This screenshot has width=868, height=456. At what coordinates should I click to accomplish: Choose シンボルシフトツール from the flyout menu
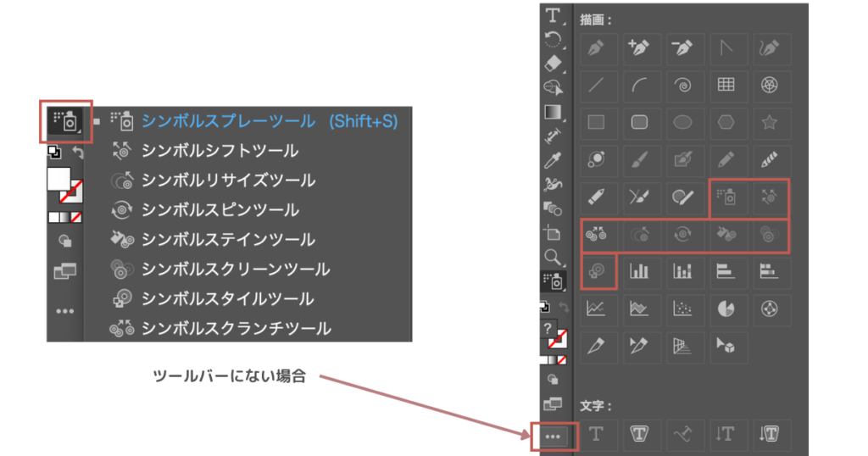click(x=220, y=151)
